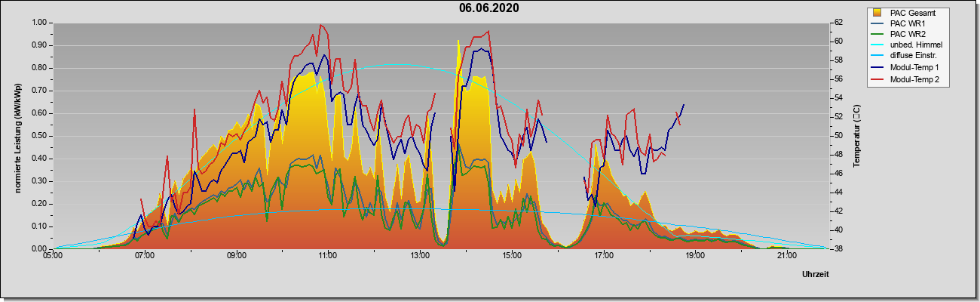Screen dimensions: 980x302
Task: Click the PAC WR1 legend line marker
Action: 877,23
